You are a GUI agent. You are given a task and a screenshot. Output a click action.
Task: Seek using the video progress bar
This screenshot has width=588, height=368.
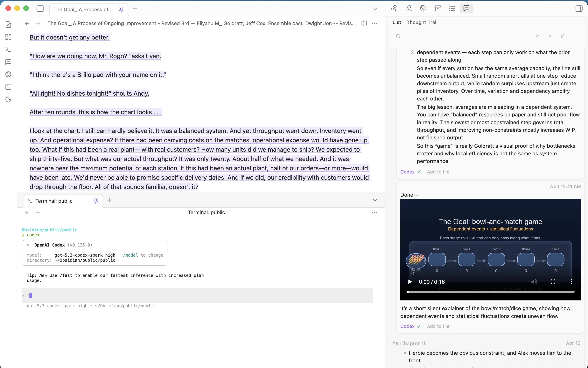coord(491,292)
